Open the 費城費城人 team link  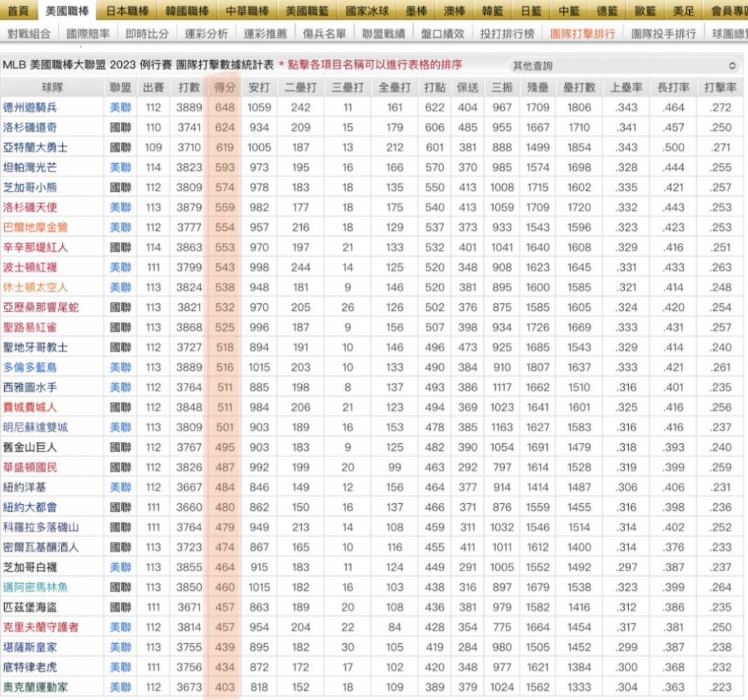point(30,407)
